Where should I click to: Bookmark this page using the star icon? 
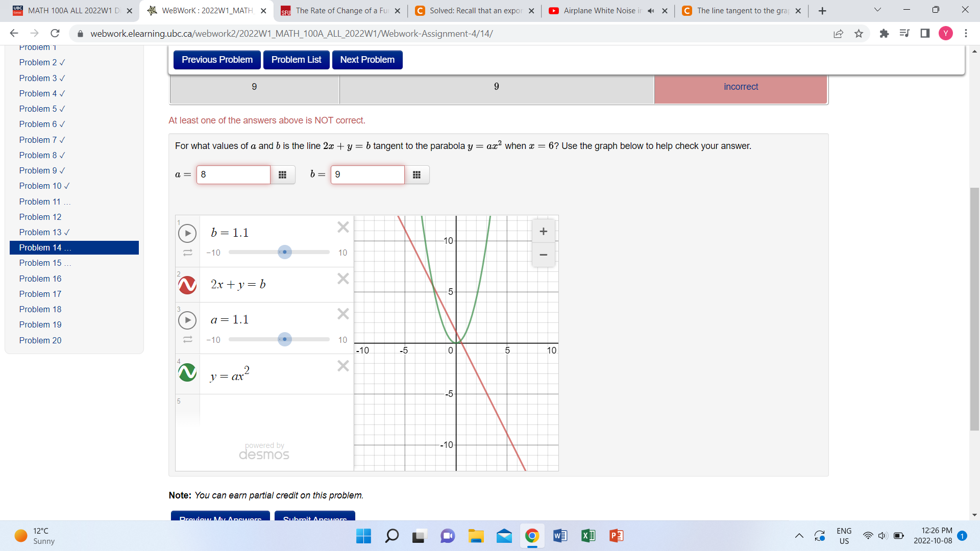pos(859,34)
